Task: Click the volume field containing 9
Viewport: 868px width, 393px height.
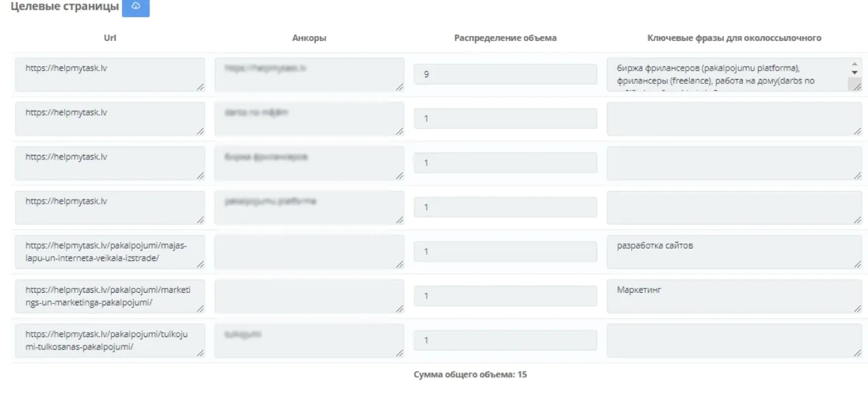Action: point(505,74)
